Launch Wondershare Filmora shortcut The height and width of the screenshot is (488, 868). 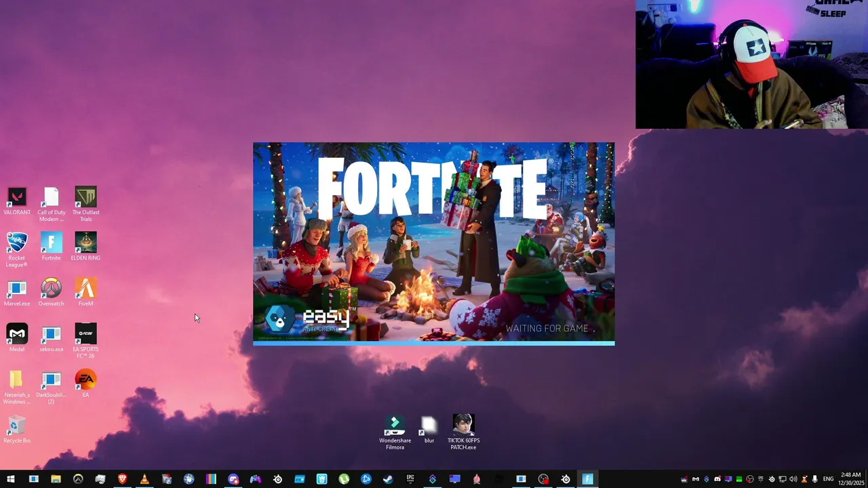click(395, 432)
